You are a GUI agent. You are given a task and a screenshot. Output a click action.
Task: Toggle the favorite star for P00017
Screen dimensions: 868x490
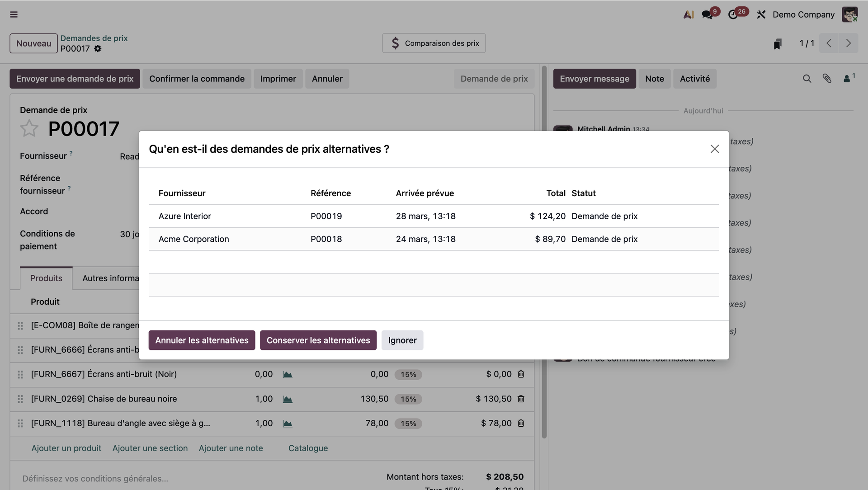click(x=29, y=128)
